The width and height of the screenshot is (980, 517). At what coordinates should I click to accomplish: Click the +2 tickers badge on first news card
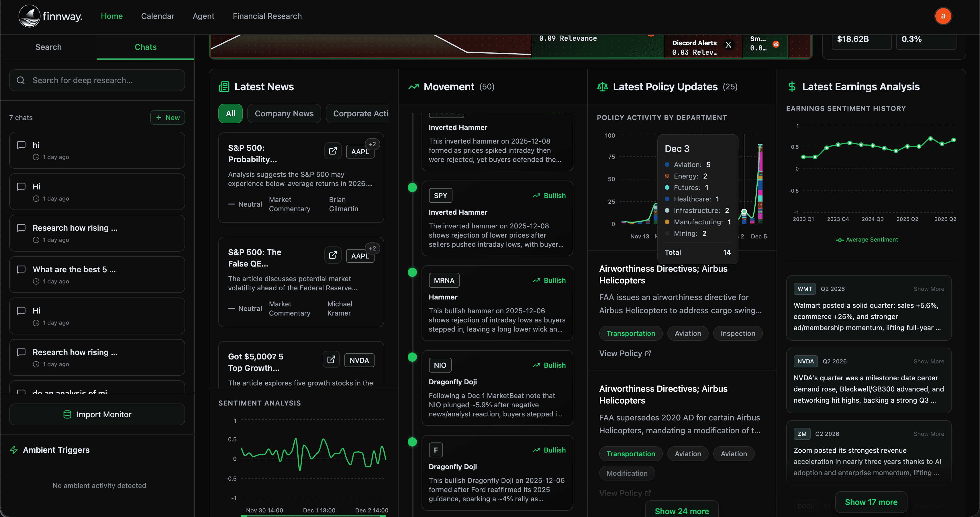(x=372, y=144)
